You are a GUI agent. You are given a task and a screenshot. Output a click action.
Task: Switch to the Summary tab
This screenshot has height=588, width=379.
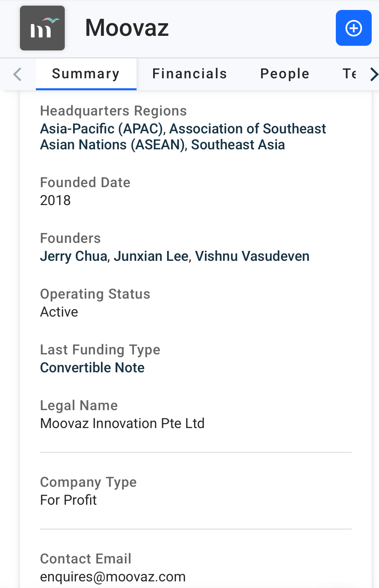tap(86, 74)
